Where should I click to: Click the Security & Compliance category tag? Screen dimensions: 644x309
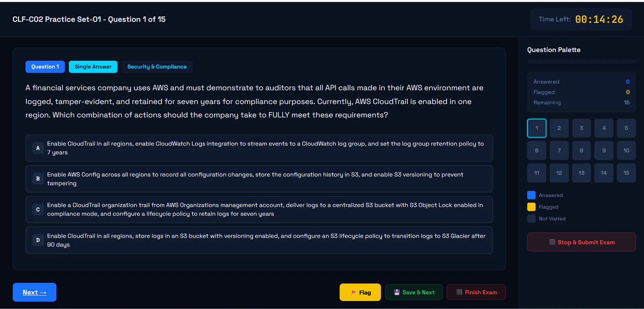157,67
